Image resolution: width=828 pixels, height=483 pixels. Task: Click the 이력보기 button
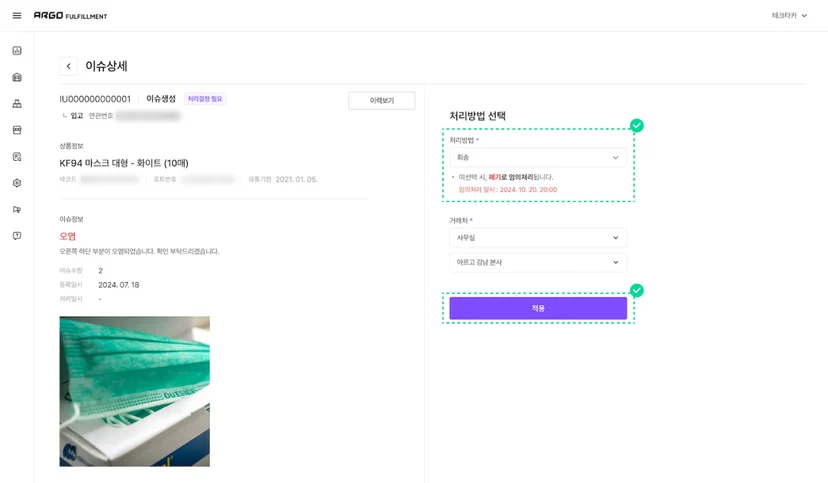(381, 100)
